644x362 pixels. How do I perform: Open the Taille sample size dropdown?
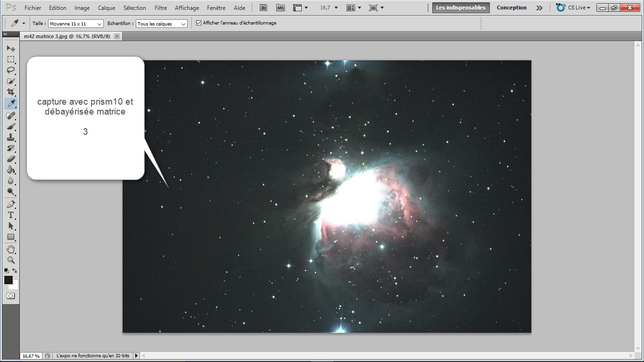tap(75, 24)
